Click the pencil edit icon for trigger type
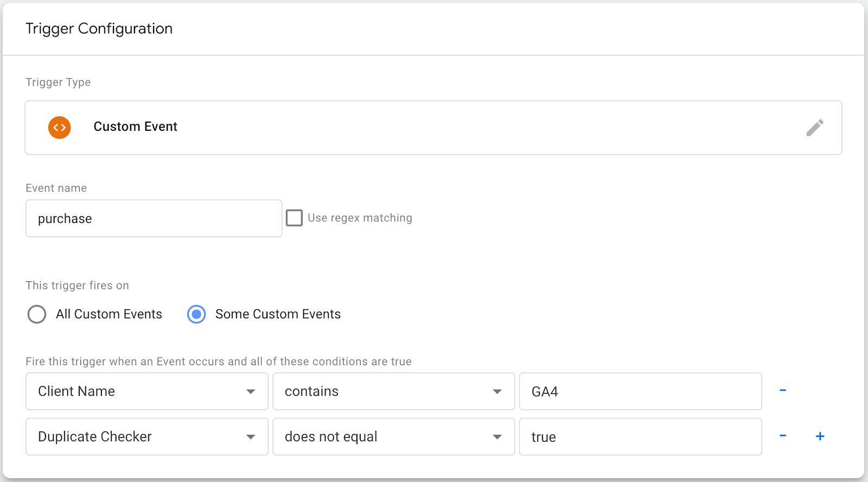The image size is (868, 482). [x=815, y=128]
